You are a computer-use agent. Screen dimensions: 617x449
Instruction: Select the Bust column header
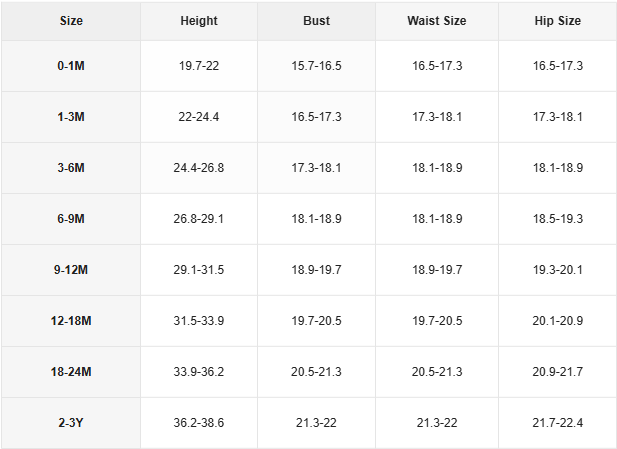(316, 21)
